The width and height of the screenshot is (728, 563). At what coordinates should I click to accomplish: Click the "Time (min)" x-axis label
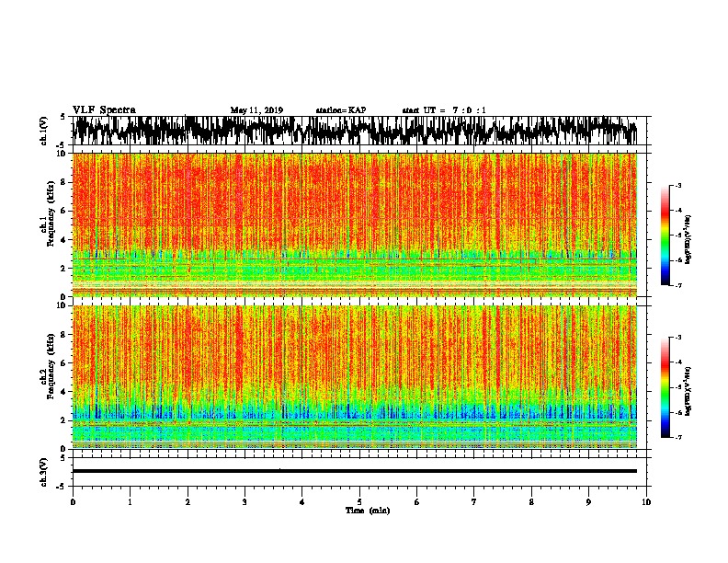tap(368, 511)
